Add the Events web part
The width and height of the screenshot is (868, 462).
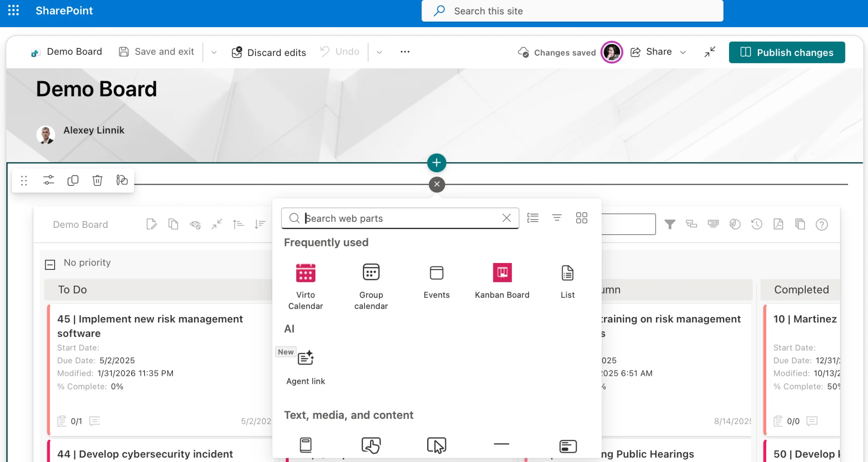[x=437, y=281]
